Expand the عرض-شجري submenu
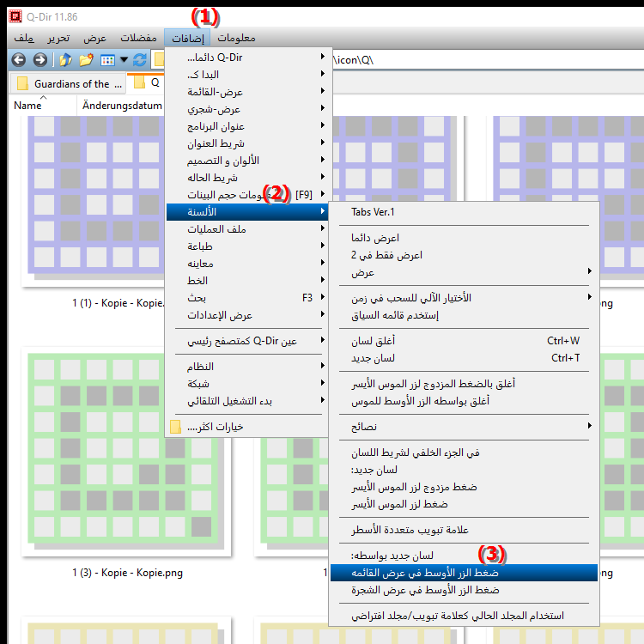The width and height of the screenshot is (644, 644). 246,109
